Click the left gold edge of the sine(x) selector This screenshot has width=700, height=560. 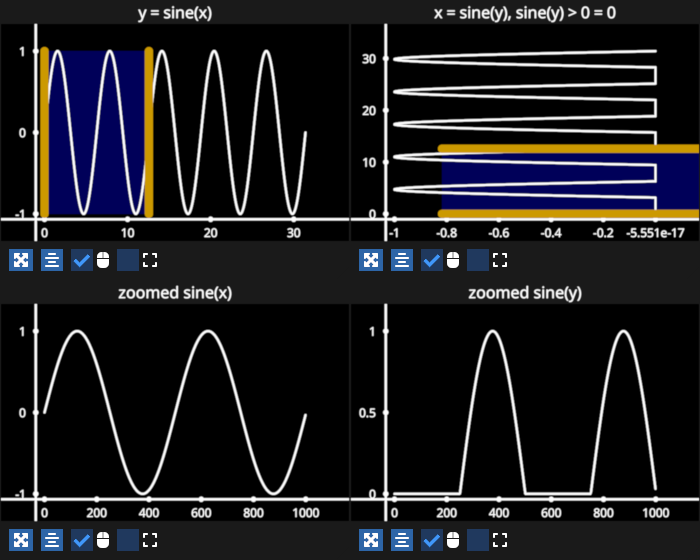(x=44, y=132)
